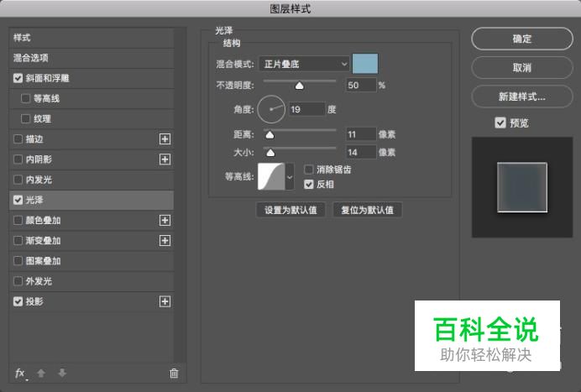Enable the 内阴影 checkbox
This screenshot has height=392, width=581.
[x=18, y=159]
